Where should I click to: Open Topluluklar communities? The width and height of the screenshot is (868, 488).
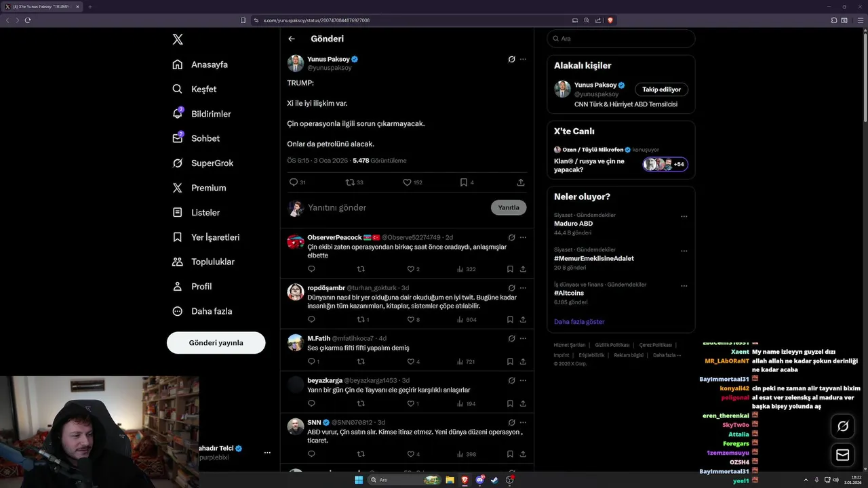point(203,262)
